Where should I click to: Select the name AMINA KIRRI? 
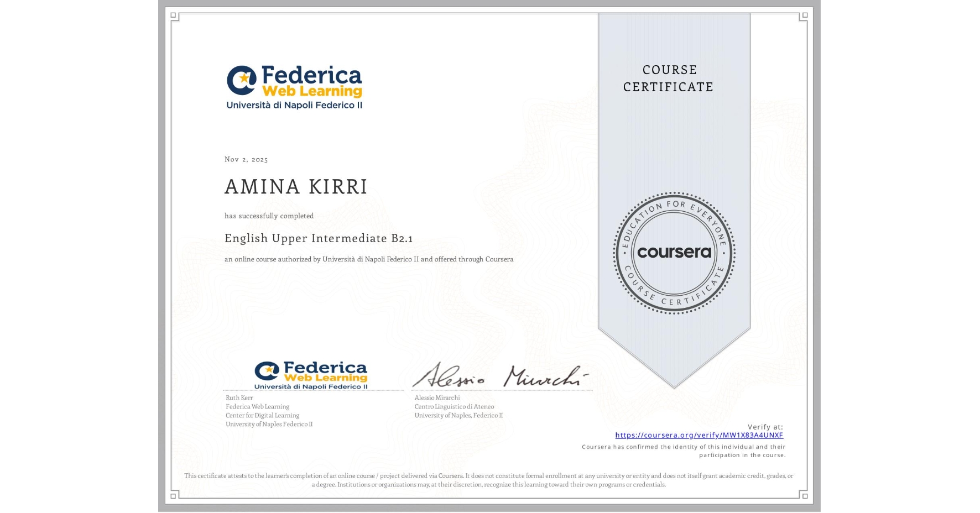296,187
